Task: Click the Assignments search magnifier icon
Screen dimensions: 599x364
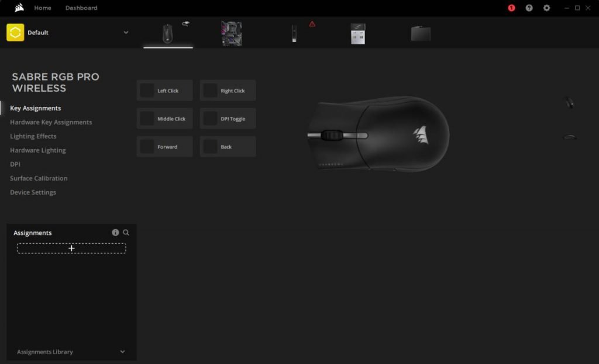Action: 126,233
